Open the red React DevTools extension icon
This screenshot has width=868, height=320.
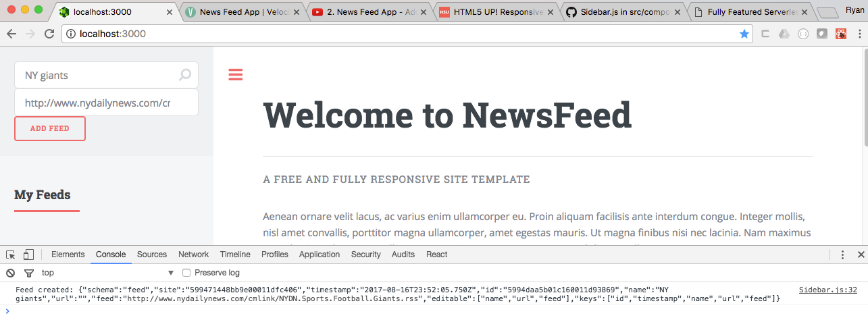841,34
